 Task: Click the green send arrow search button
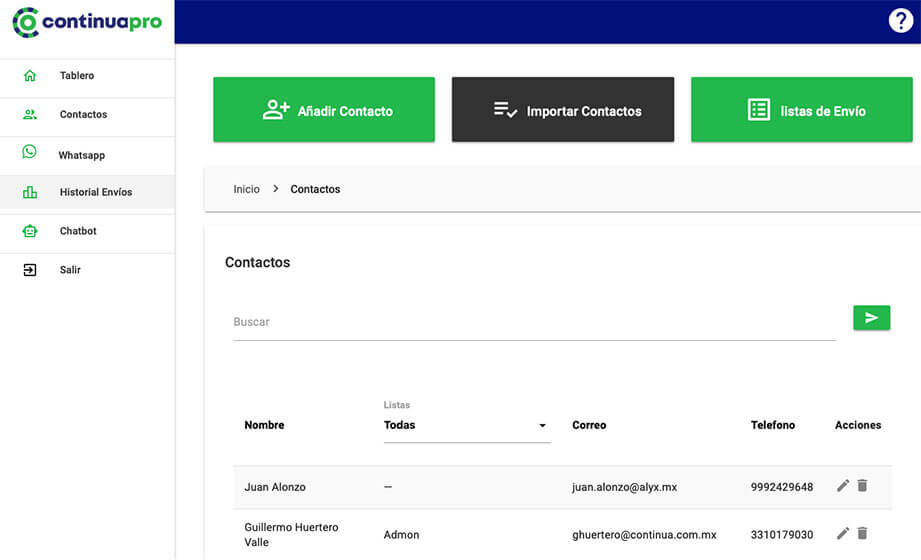coord(871,318)
